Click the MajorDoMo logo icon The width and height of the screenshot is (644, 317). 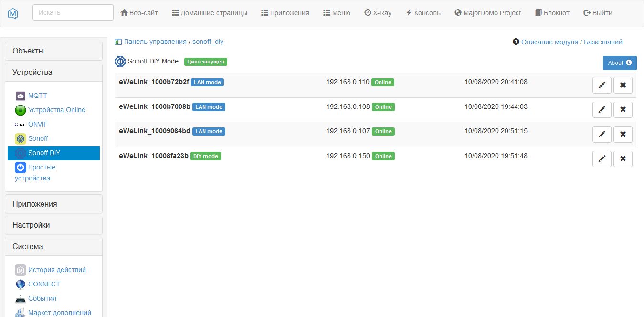13,13
